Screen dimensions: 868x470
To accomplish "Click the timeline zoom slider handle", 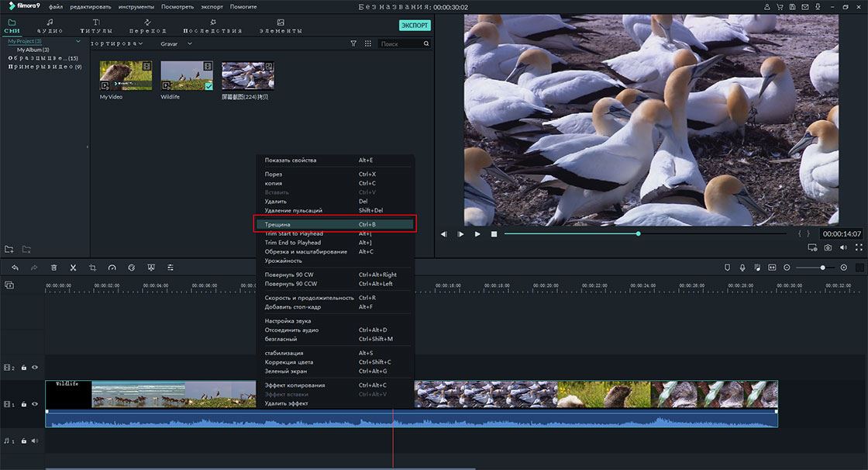I will (822, 268).
